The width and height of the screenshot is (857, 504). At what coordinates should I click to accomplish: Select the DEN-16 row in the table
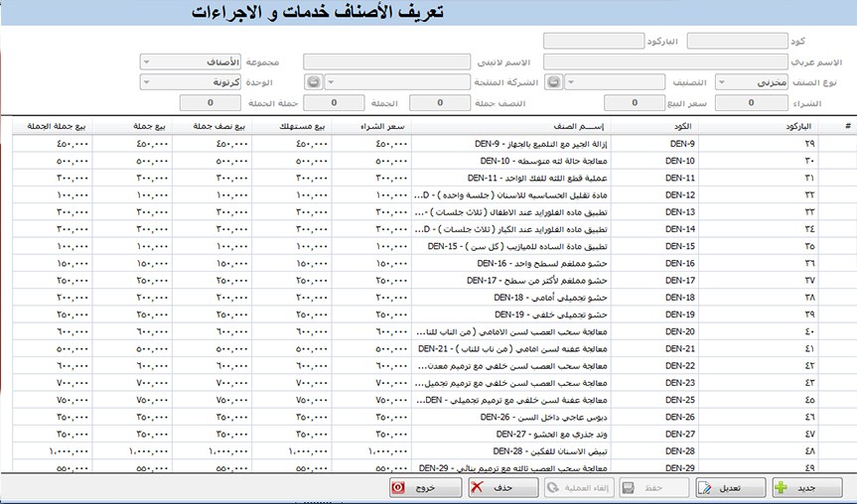coord(497,264)
